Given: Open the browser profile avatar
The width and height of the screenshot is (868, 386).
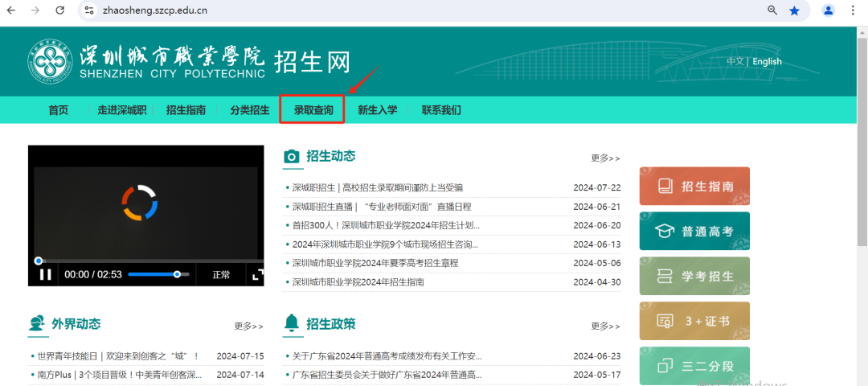Looking at the screenshot, I should tap(829, 10).
